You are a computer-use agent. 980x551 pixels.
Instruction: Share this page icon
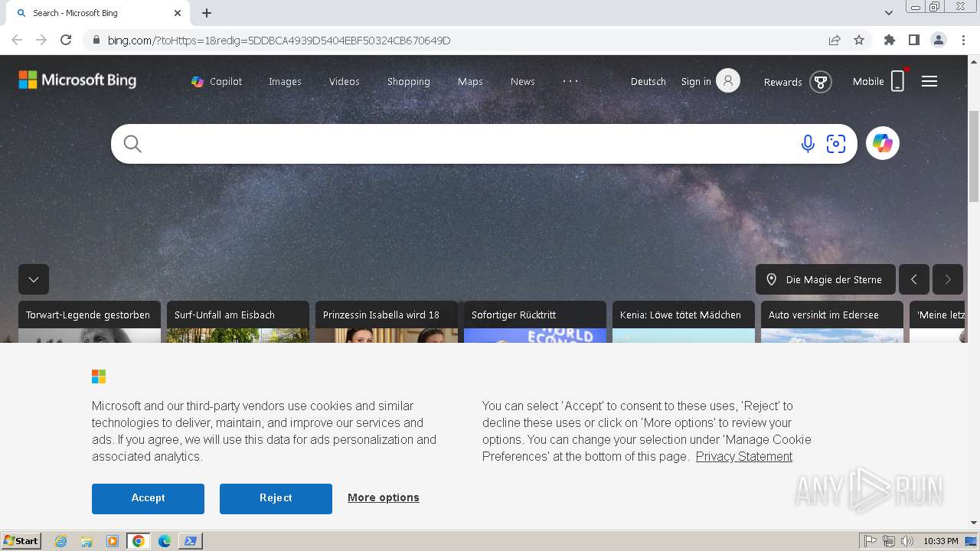click(835, 40)
